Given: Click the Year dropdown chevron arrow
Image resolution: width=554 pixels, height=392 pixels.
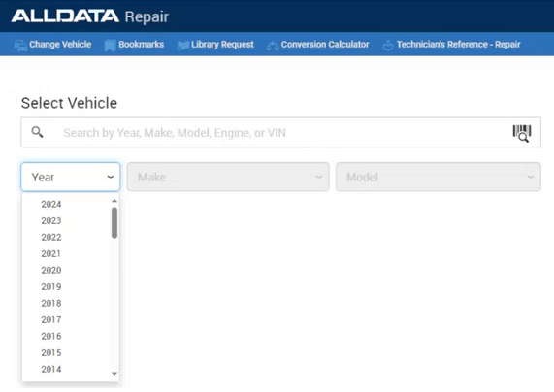Looking at the screenshot, I should click(111, 177).
